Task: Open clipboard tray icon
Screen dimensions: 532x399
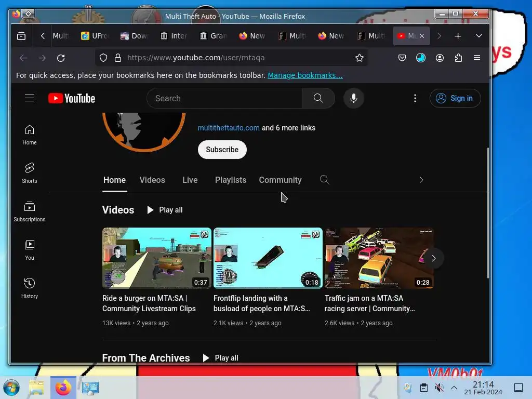Action: click(x=424, y=388)
